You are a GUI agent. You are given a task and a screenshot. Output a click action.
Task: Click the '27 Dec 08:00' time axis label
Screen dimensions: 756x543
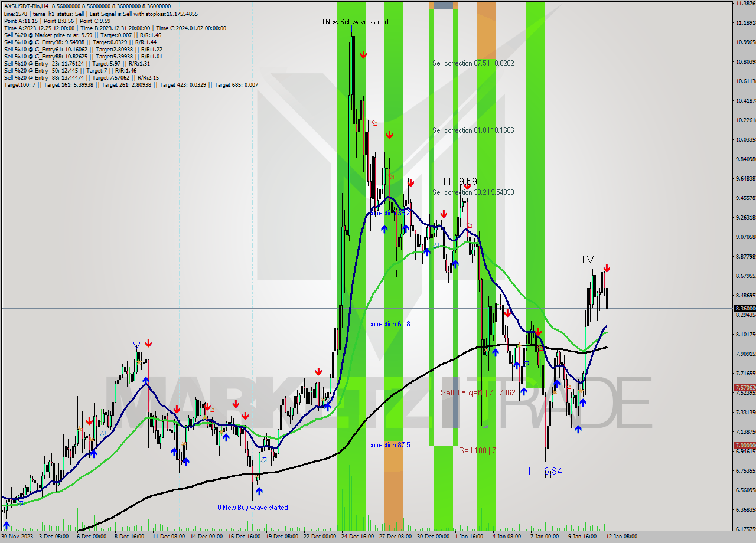(x=395, y=537)
